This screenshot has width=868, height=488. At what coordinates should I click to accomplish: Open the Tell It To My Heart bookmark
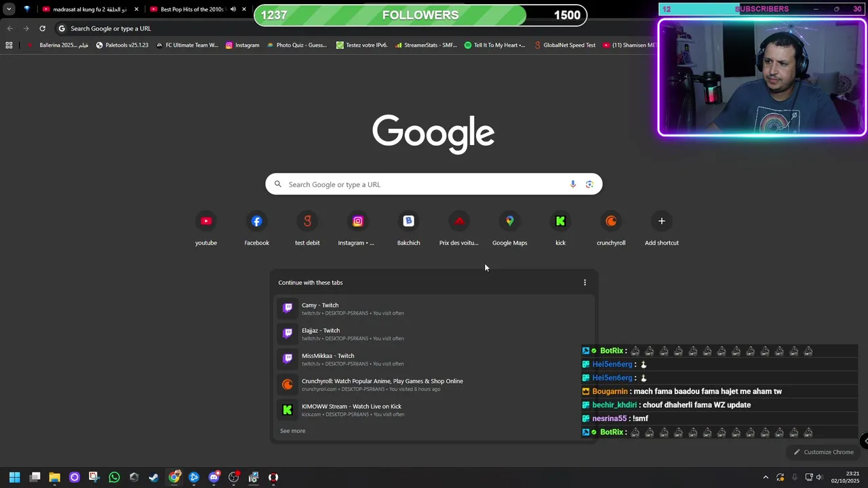point(495,45)
